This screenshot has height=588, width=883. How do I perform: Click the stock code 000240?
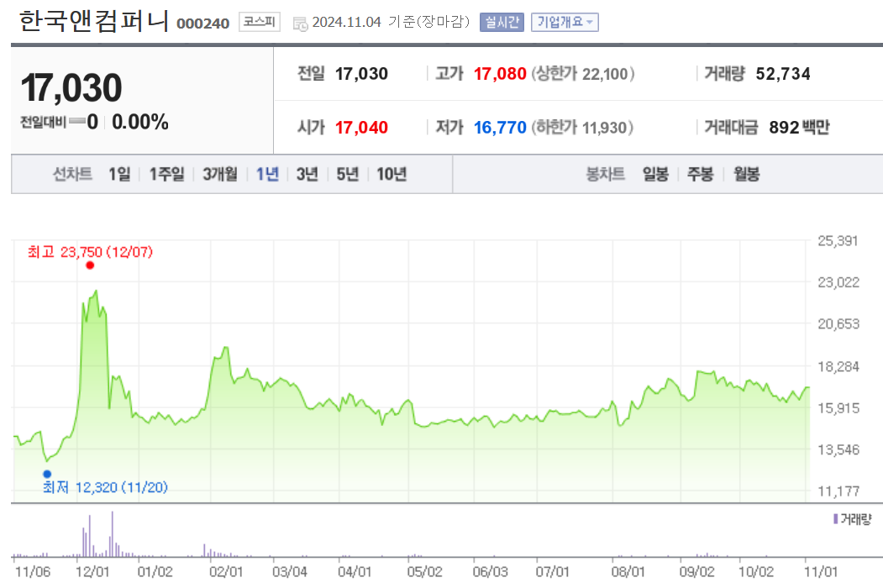pyautogui.click(x=202, y=24)
